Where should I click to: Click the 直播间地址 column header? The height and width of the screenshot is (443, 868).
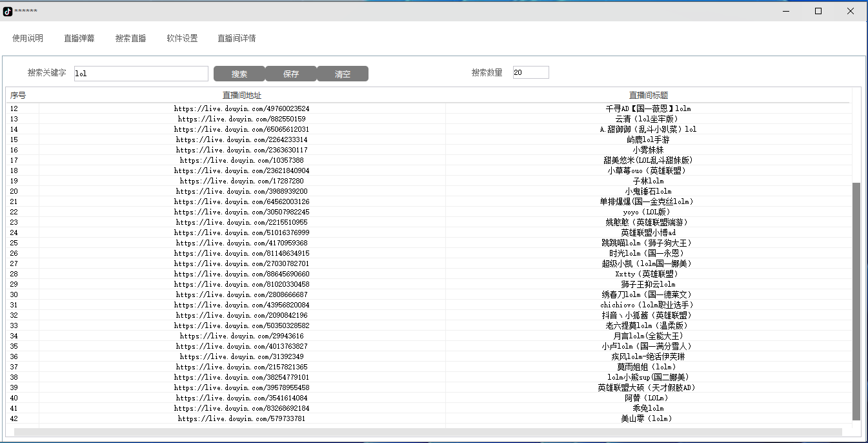point(242,96)
